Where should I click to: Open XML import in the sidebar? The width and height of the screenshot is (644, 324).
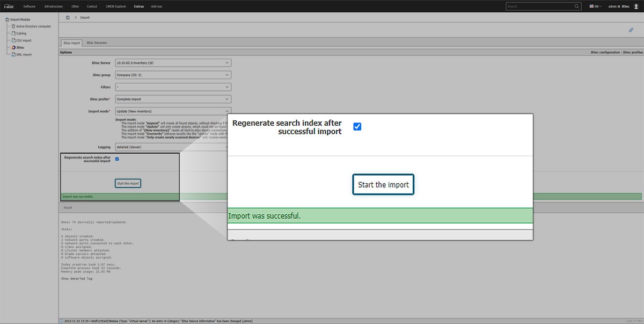[x=23, y=54]
